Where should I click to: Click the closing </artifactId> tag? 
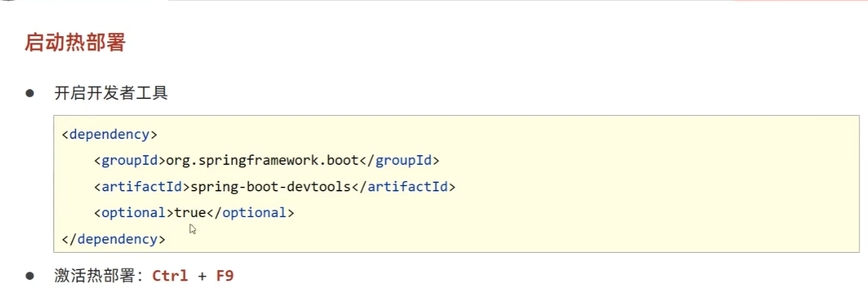(403, 187)
